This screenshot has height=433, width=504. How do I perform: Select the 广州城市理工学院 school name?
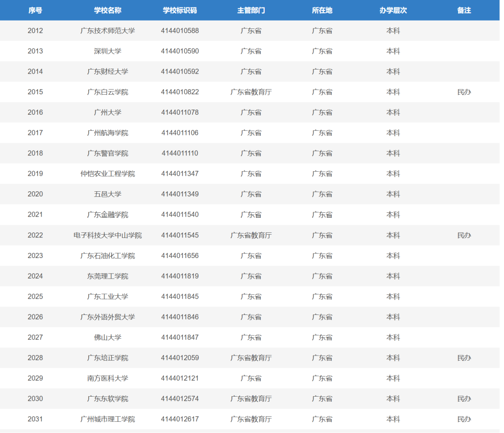(107, 419)
